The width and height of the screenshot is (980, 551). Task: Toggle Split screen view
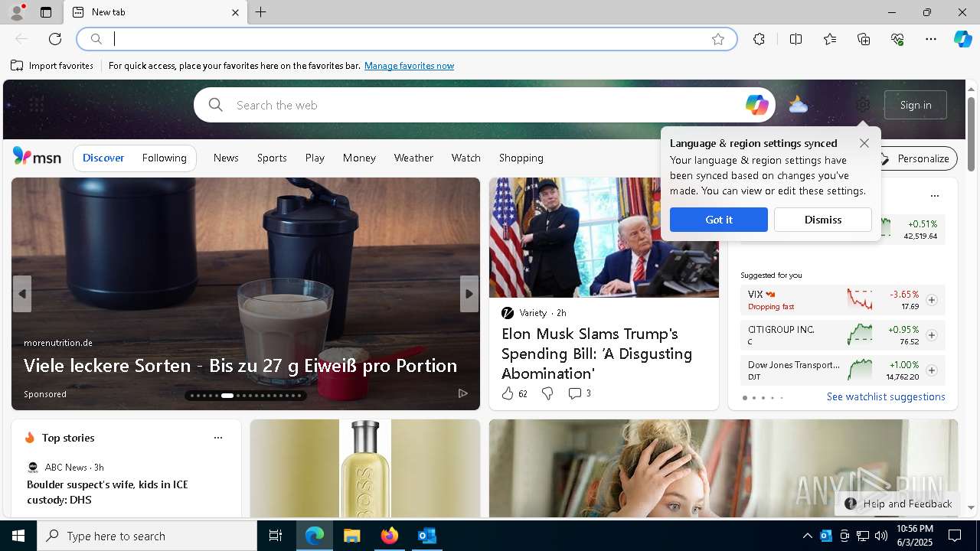[795, 39]
